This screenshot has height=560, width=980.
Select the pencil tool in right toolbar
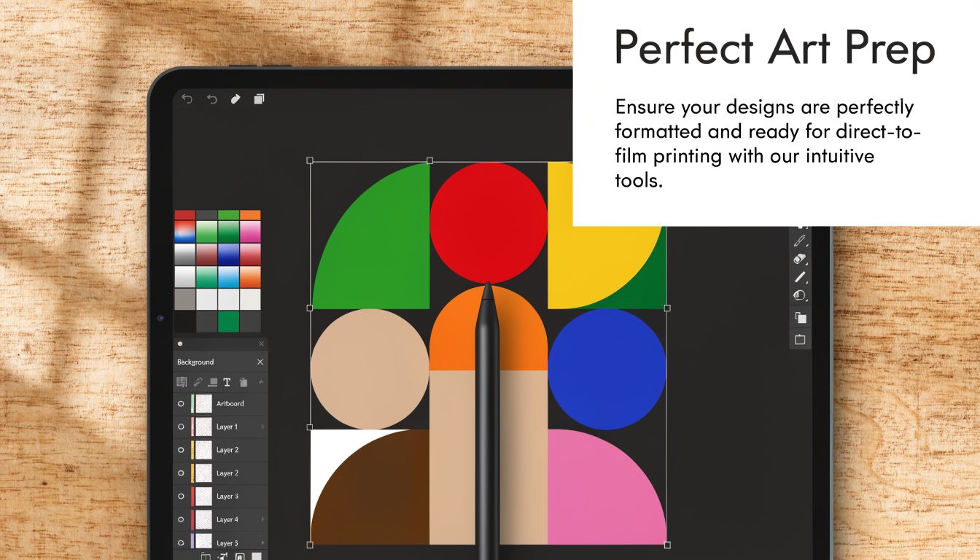(x=800, y=241)
